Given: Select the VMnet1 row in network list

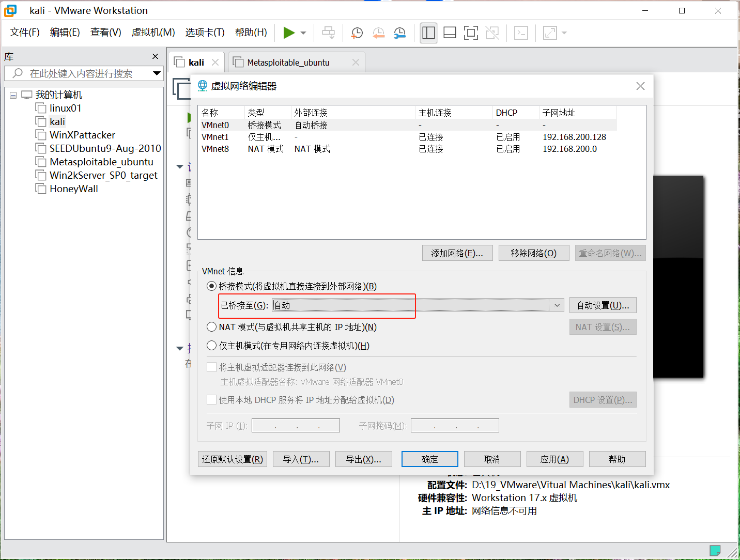Looking at the screenshot, I should pos(408,137).
